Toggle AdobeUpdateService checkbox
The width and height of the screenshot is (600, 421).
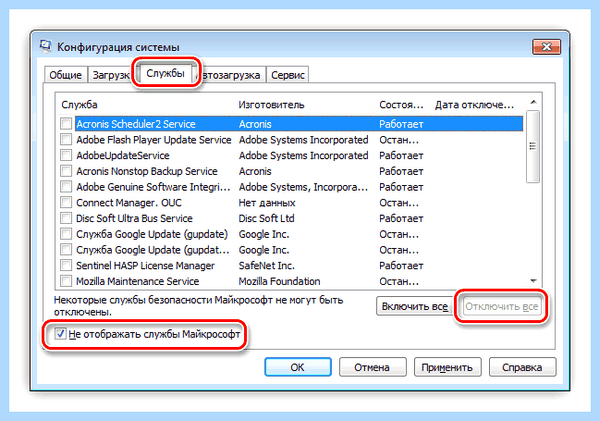coord(66,155)
